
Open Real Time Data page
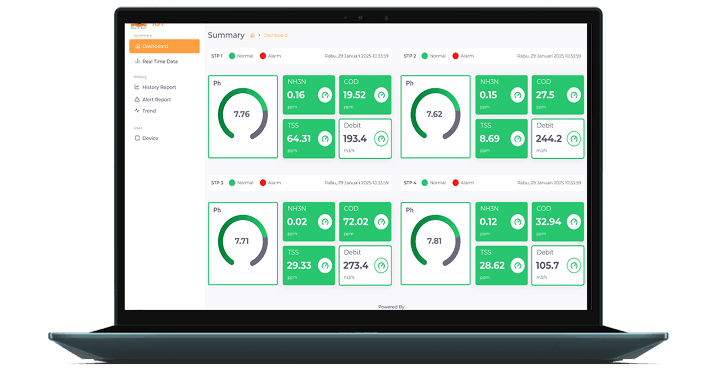pos(156,61)
